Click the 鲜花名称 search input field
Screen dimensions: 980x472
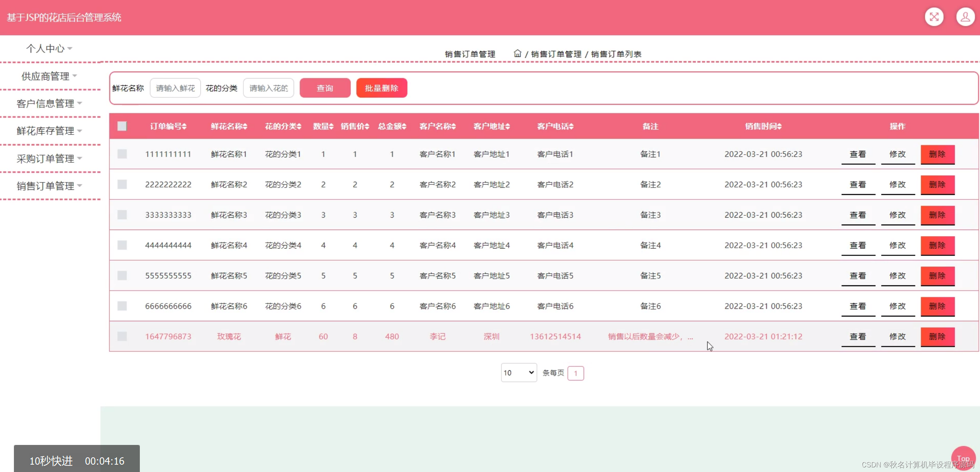tap(175, 88)
